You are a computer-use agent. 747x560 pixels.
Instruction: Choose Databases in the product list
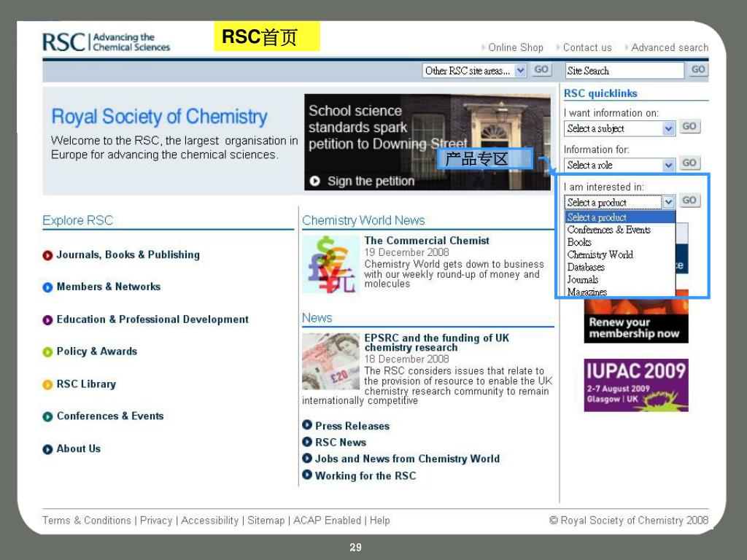tap(620, 267)
